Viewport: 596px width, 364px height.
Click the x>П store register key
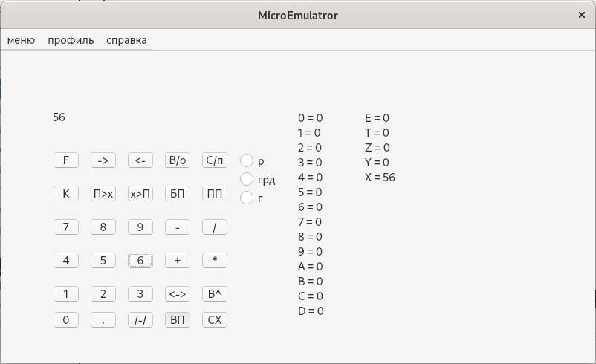coord(140,194)
